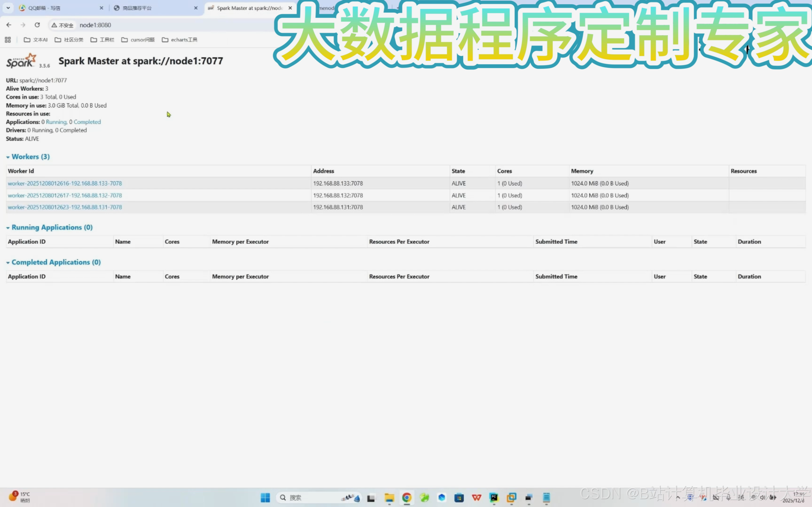Viewport: 812px width, 507px height.
Task: Open worker-20251208012616-192.168.88.133-7078 link
Action: 64,183
